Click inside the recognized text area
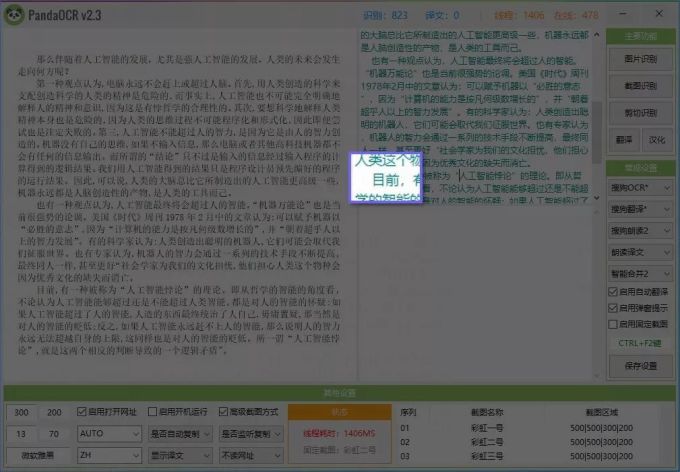This screenshot has height=472, width=680. (475, 116)
